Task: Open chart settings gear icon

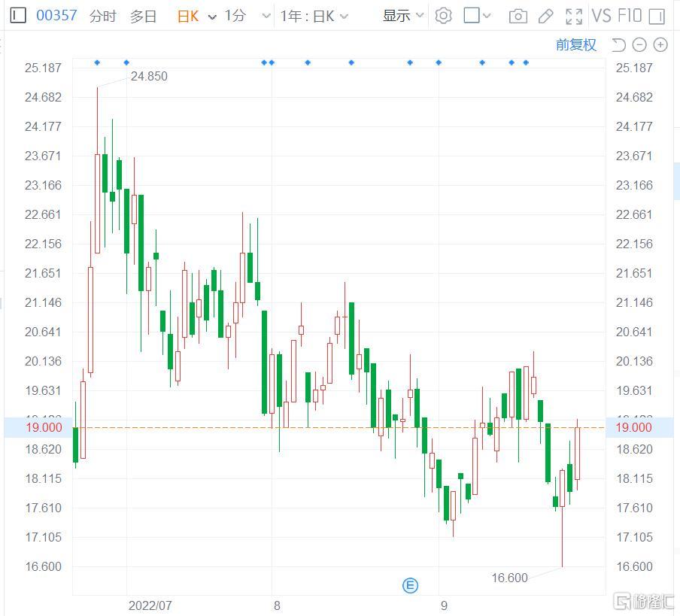Action: [444, 16]
